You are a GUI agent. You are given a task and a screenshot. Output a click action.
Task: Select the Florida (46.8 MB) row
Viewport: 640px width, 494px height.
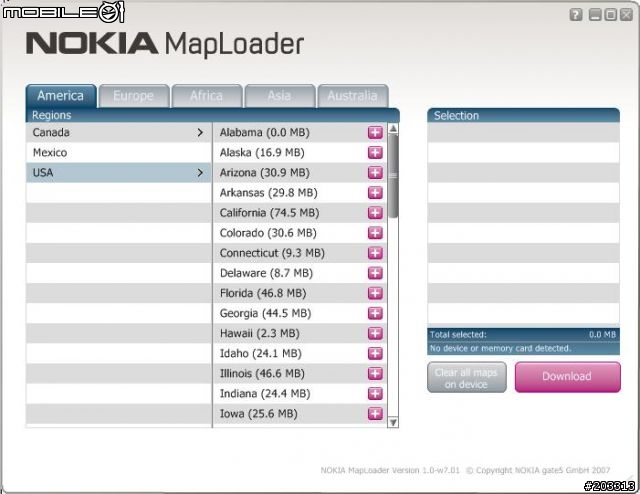coord(300,293)
